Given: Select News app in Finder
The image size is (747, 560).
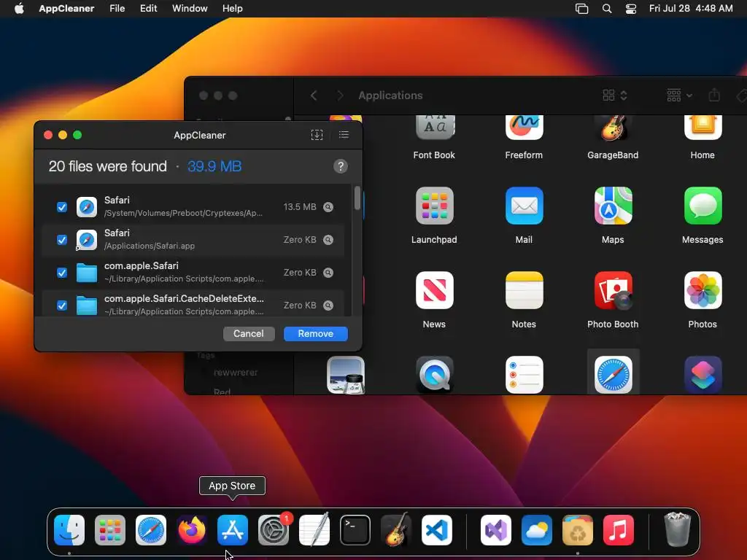Looking at the screenshot, I should [x=434, y=300].
